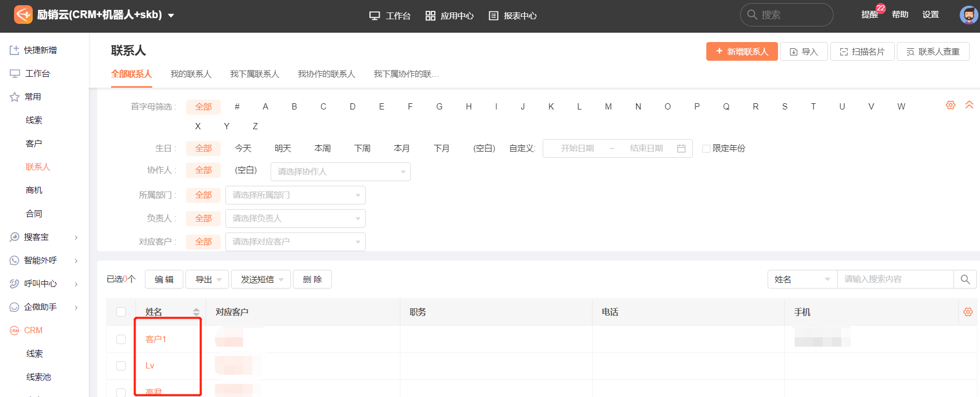Click the calendar icon in date range
The image size is (980, 397).
tap(681, 148)
